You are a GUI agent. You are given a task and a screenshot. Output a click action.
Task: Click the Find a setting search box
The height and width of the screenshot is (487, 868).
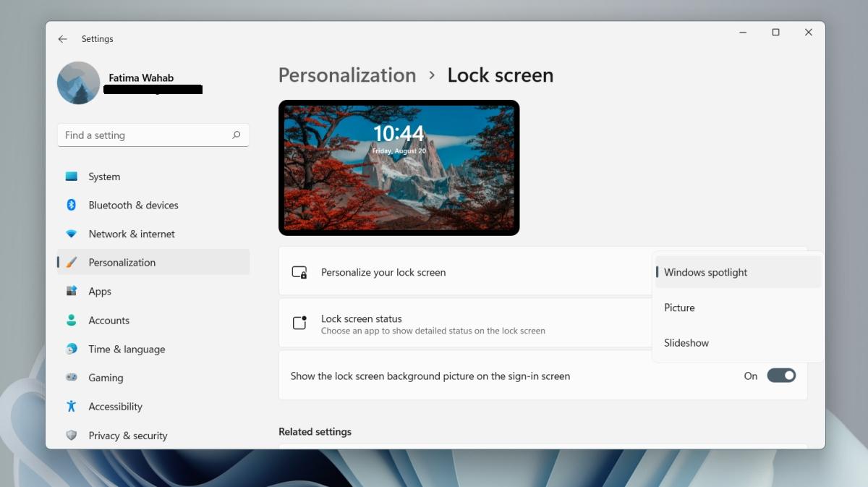click(x=153, y=135)
